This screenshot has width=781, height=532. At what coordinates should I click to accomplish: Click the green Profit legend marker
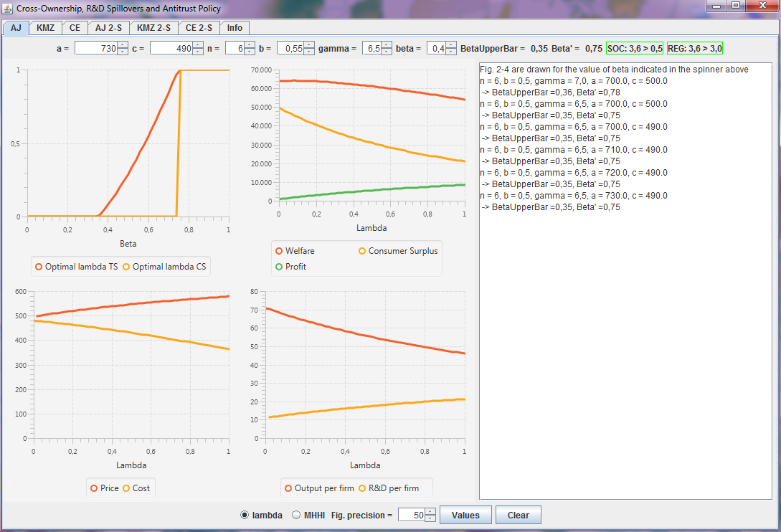pos(278,266)
